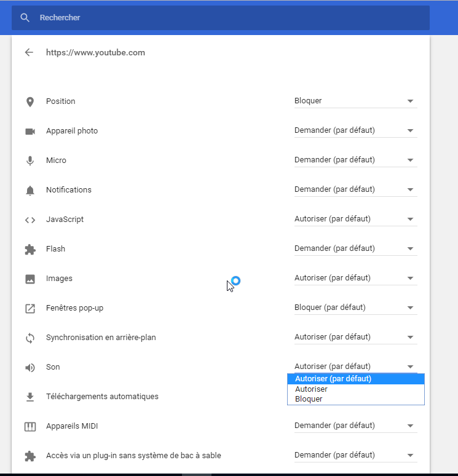The image size is (458, 476).
Task: Click the Appareil photo camera icon
Action: 30,131
